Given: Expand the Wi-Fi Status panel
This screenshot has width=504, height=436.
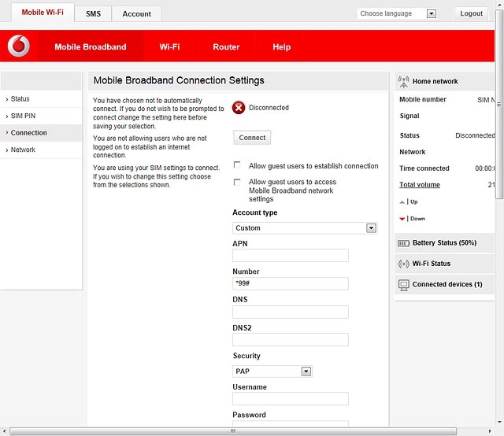Looking at the screenshot, I should 444,264.
